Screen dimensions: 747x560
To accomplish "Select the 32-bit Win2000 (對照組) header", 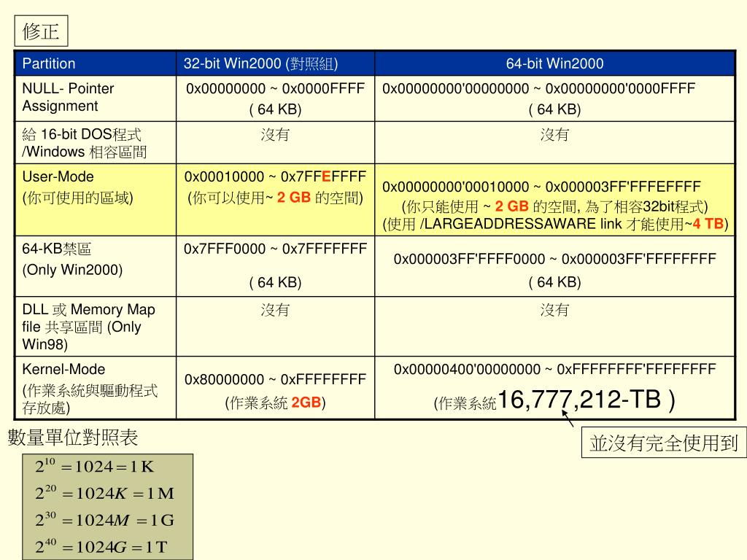I will pos(261,63).
